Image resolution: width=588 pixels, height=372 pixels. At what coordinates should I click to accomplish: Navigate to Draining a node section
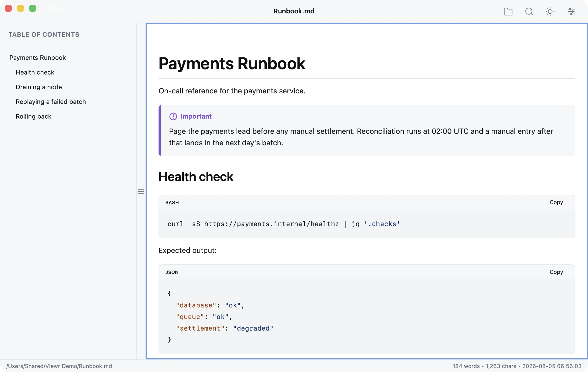coord(39,87)
